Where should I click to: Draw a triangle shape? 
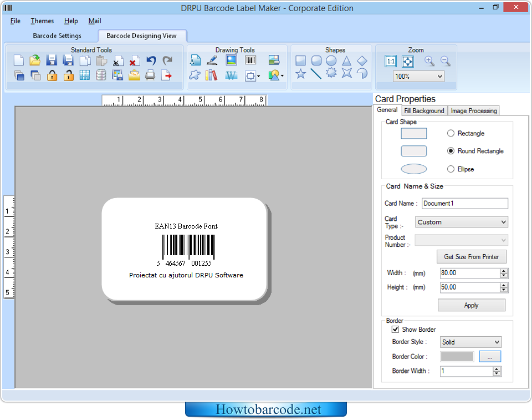346,61
